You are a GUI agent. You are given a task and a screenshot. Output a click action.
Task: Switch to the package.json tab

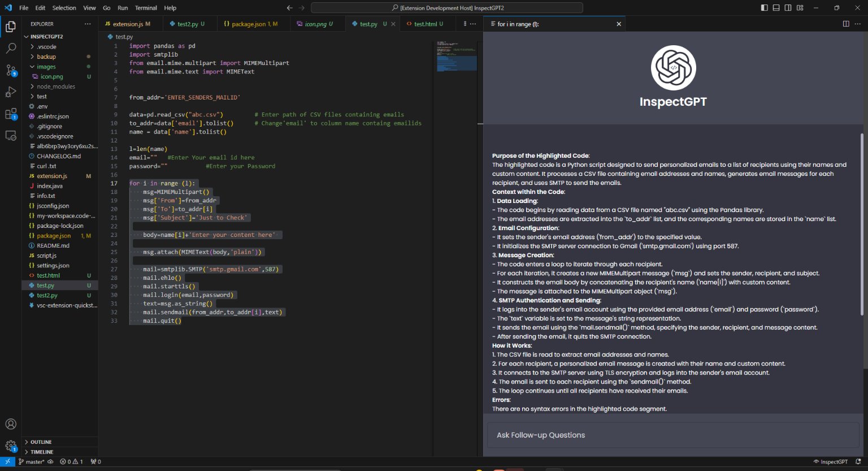coord(253,24)
